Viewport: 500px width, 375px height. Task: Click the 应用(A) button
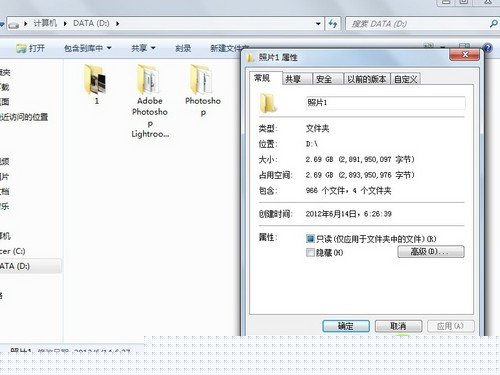pos(450,326)
